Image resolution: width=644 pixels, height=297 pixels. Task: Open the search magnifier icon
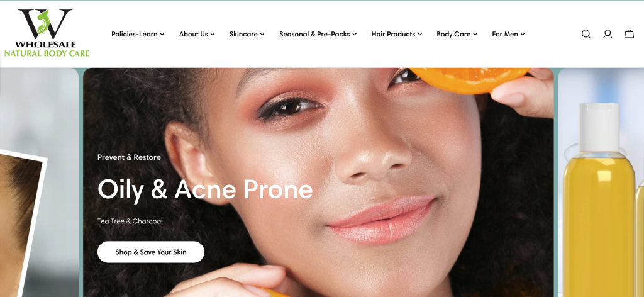[x=586, y=34]
